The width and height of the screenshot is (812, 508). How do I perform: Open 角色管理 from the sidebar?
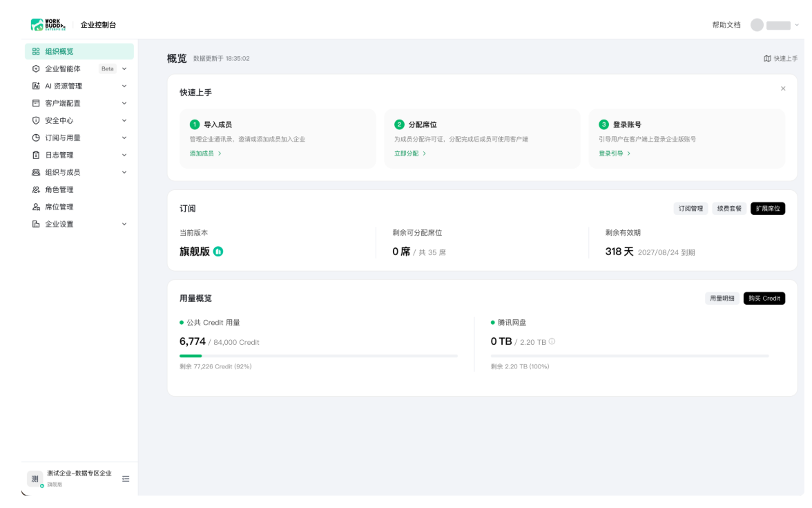[79, 189]
